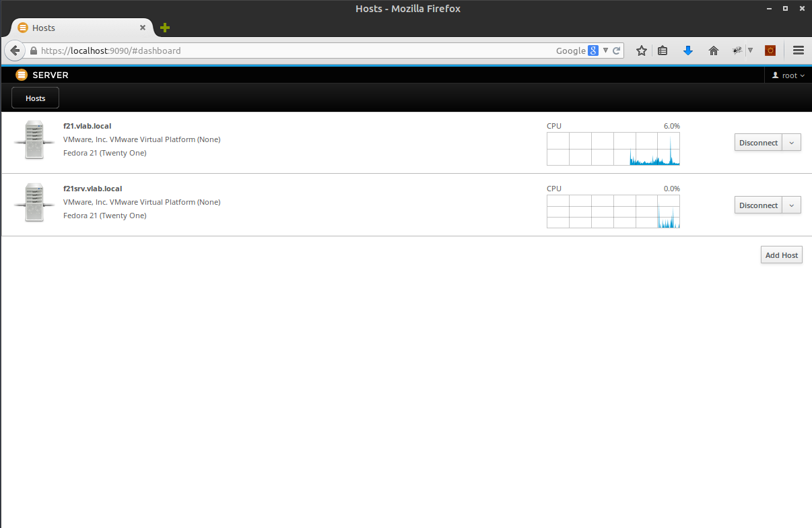Image resolution: width=812 pixels, height=528 pixels.
Task: Click the 6.0% CPU usage value
Action: 672,126
